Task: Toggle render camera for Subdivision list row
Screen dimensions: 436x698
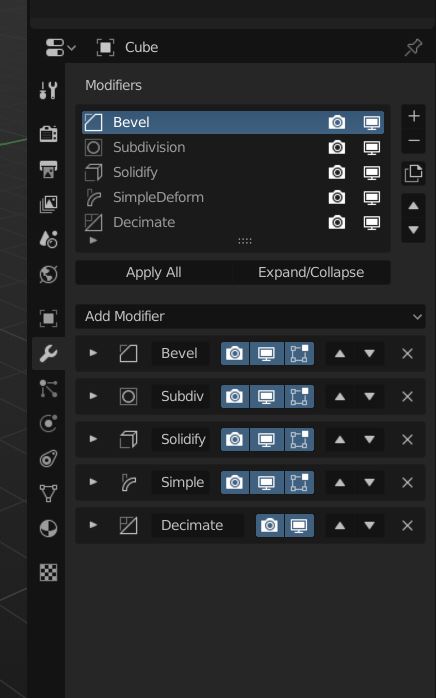Action: (337, 147)
